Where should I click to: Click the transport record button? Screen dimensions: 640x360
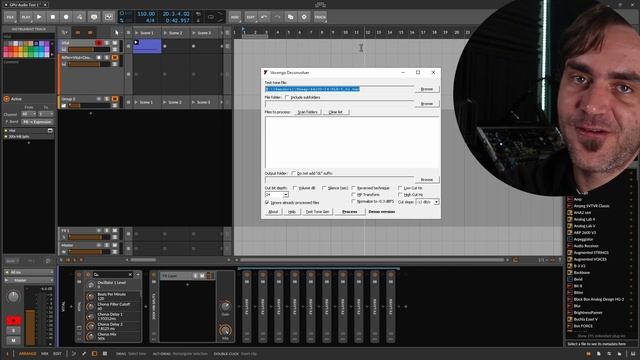pyautogui.click(x=66, y=17)
